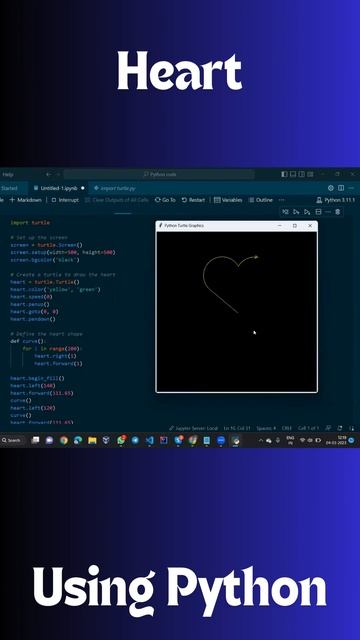
Task: Click Clear Outputs of All Cells
Action: [x=117, y=200]
